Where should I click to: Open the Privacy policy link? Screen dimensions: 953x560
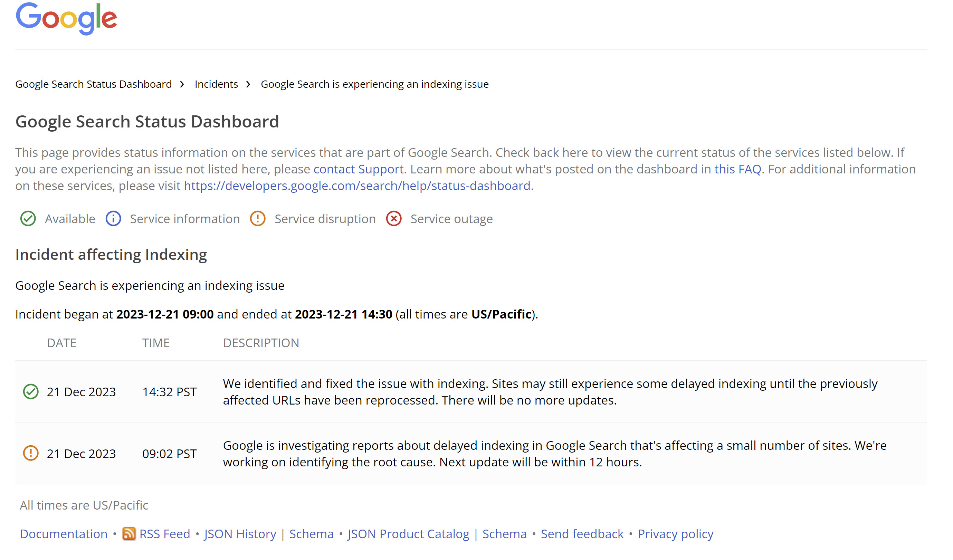(x=675, y=534)
